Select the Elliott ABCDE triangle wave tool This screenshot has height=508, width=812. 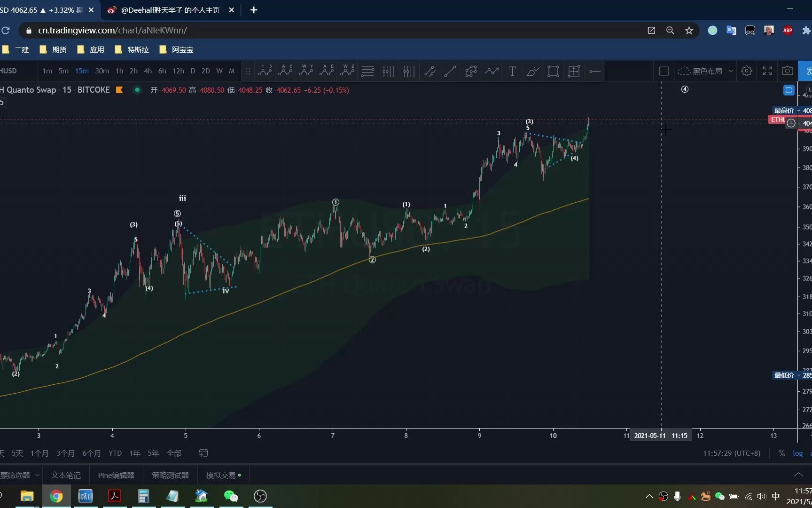tap(327, 71)
